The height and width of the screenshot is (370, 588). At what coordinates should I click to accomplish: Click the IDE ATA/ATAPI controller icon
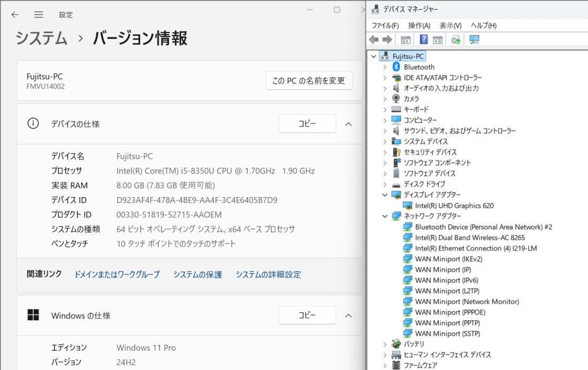point(396,78)
